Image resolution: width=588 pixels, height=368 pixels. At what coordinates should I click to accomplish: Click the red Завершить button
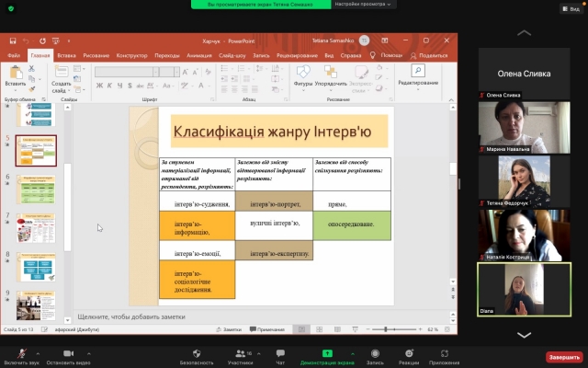click(563, 356)
